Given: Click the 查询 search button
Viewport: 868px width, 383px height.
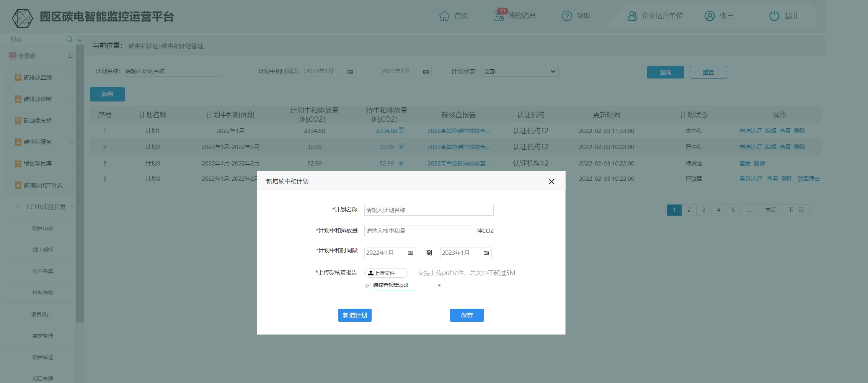Looking at the screenshot, I should click(665, 72).
